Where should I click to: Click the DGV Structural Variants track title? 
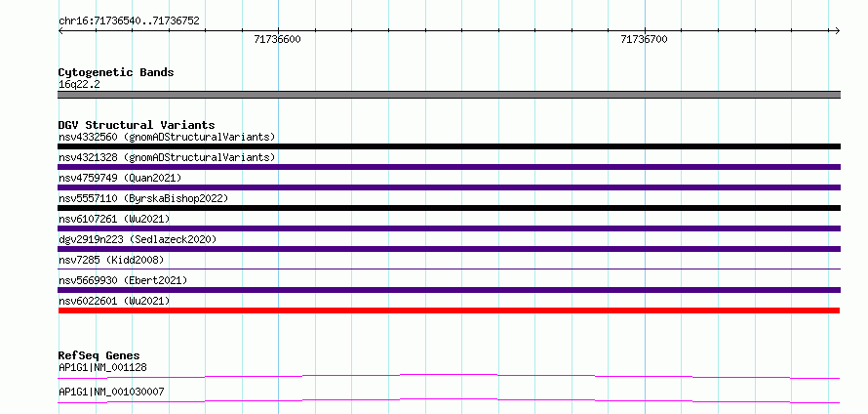(137, 125)
